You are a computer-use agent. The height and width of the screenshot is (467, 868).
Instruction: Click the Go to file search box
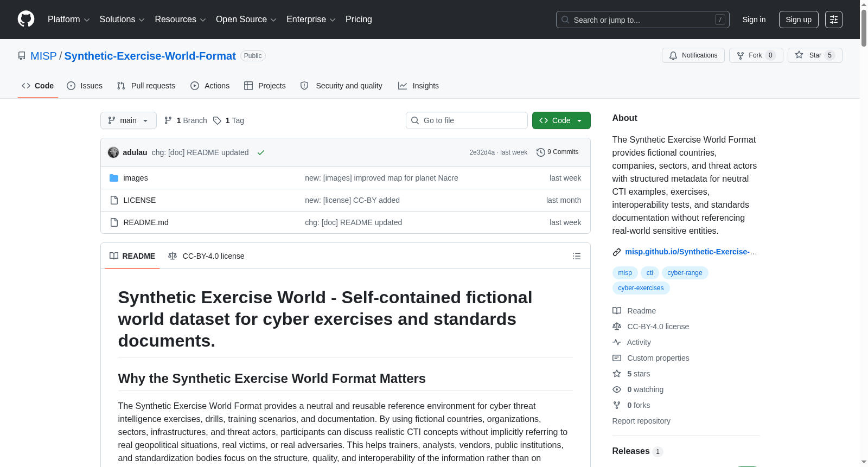tap(467, 120)
